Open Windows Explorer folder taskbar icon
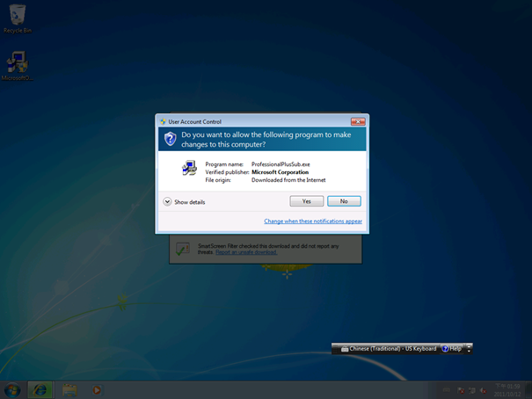 click(x=69, y=390)
